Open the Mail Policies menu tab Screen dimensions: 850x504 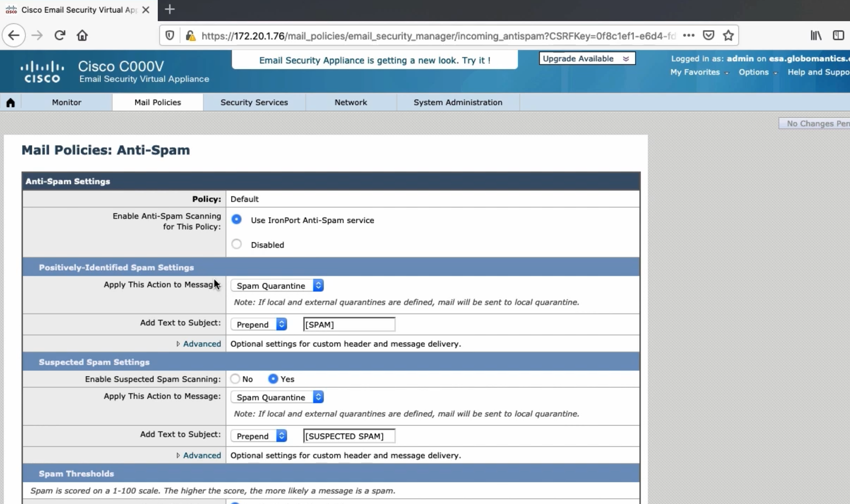158,102
